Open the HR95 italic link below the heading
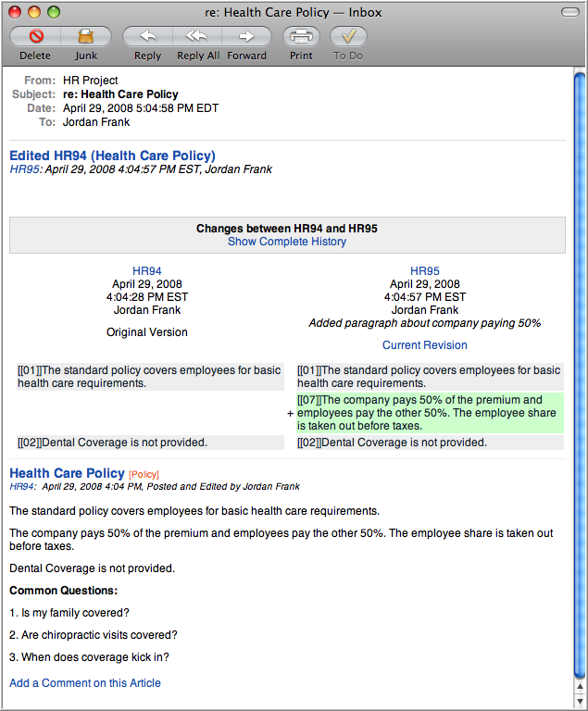Image resolution: width=588 pixels, height=711 pixels. coord(24,169)
